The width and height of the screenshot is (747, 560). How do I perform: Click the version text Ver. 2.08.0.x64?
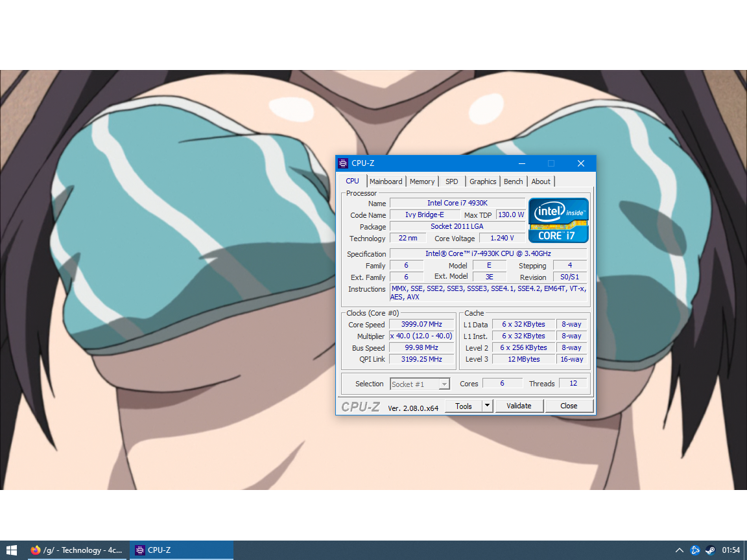click(413, 408)
